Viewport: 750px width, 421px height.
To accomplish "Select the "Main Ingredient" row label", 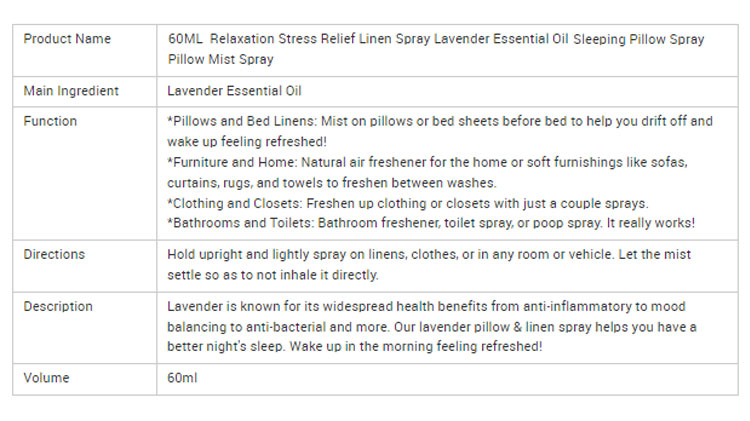I will [71, 91].
